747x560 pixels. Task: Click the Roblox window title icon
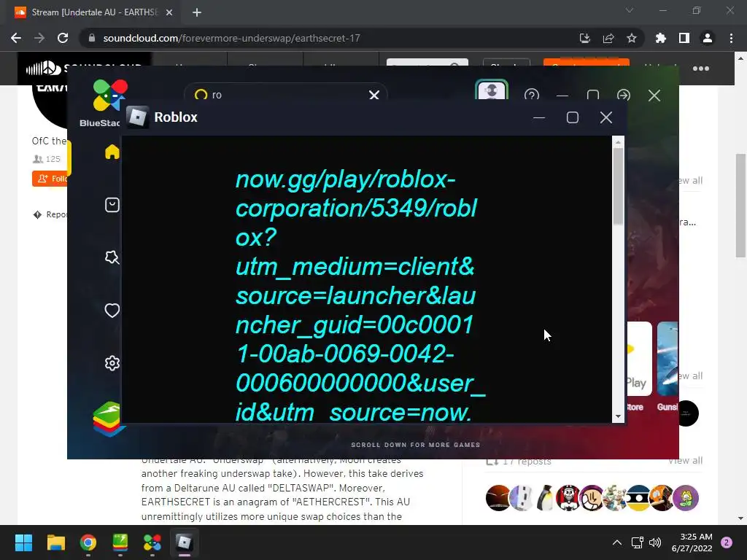137,117
